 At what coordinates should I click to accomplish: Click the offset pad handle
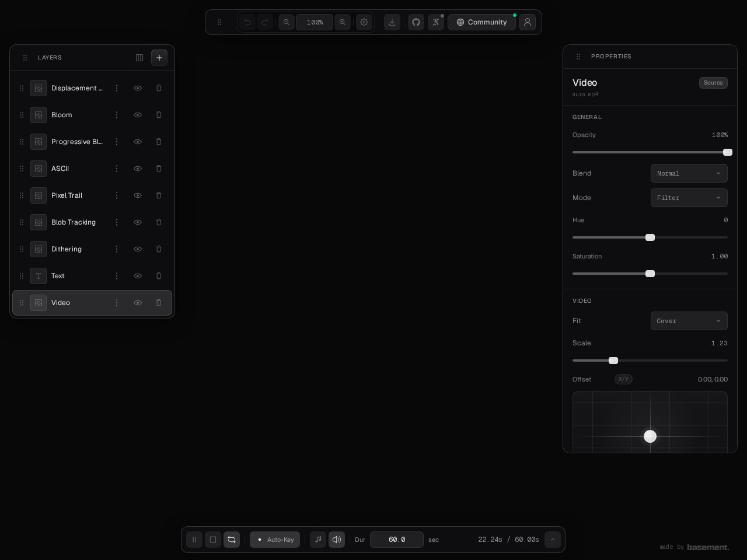(x=650, y=436)
